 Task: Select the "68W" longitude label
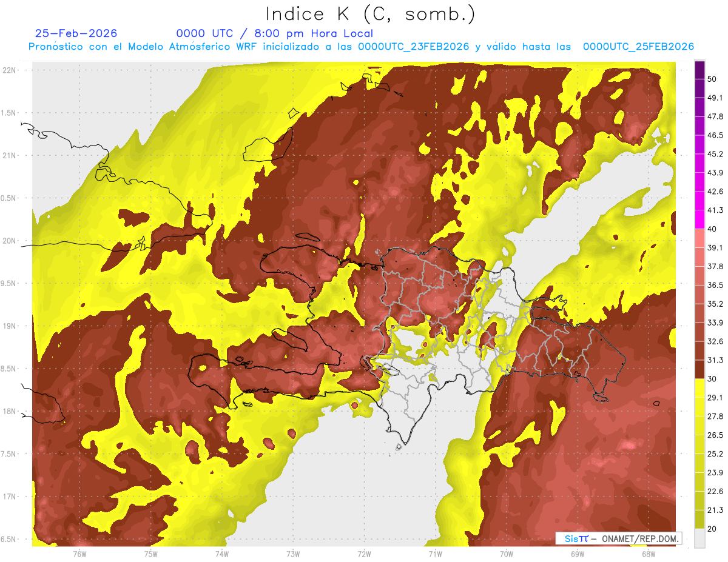[x=648, y=554]
